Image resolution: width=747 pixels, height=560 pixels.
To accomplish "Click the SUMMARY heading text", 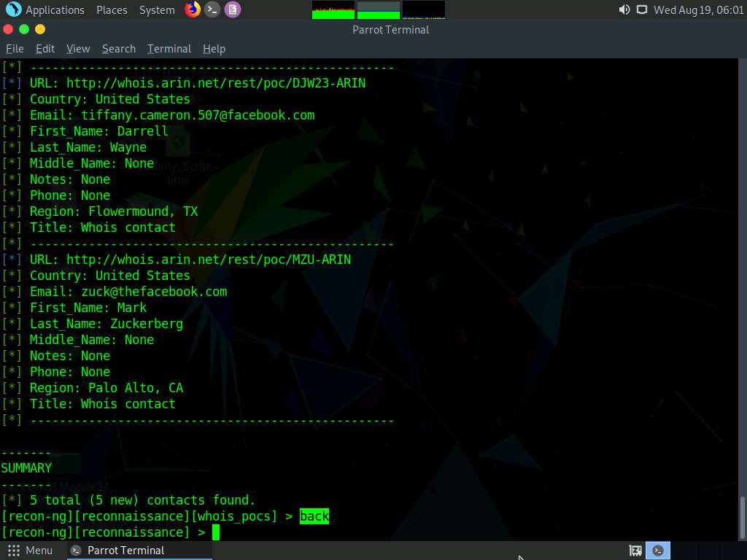I will [26, 468].
